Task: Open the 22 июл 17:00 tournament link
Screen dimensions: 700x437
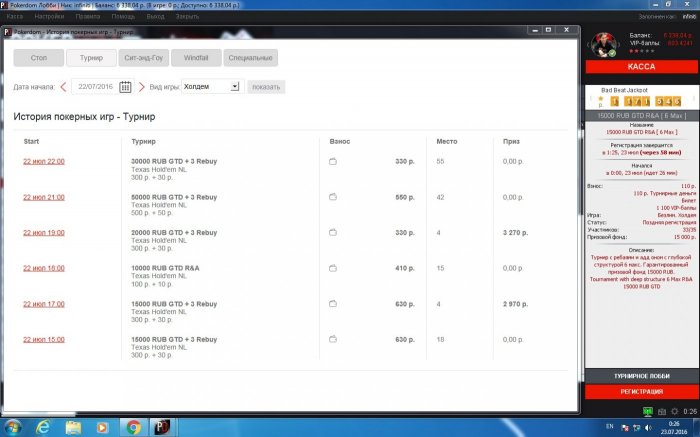Action: (x=44, y=304)
